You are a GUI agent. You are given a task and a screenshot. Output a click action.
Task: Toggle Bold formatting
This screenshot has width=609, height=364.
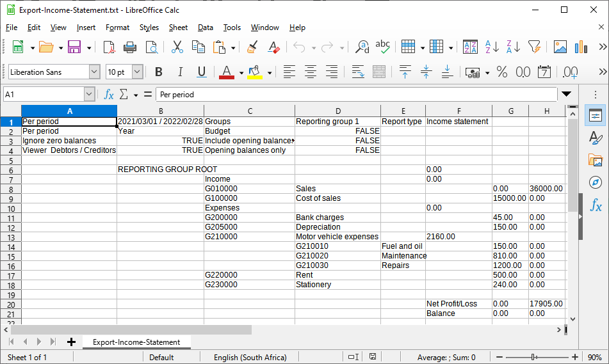point(159,72)
